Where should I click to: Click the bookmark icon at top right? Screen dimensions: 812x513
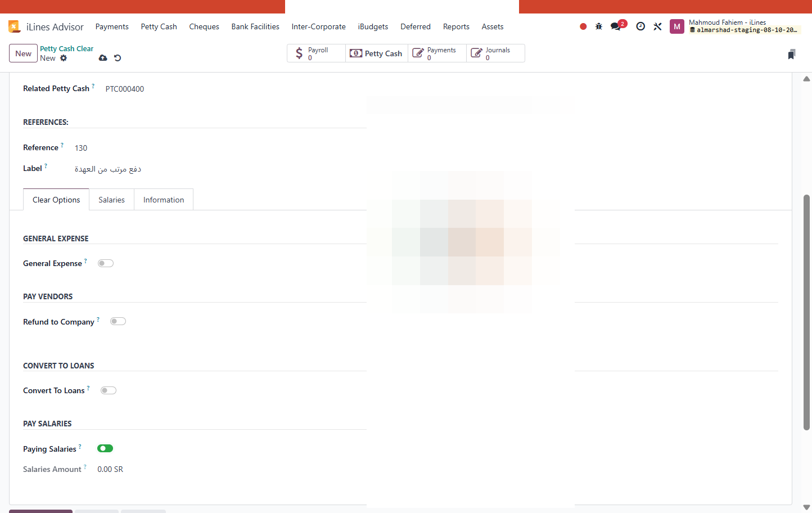[792, 54]
